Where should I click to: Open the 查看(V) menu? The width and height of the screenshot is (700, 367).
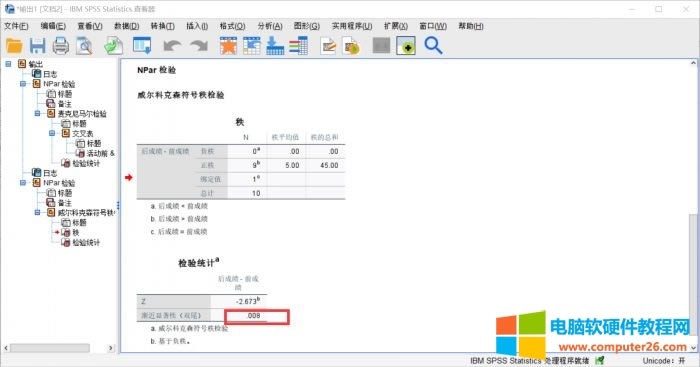point(90,26)
